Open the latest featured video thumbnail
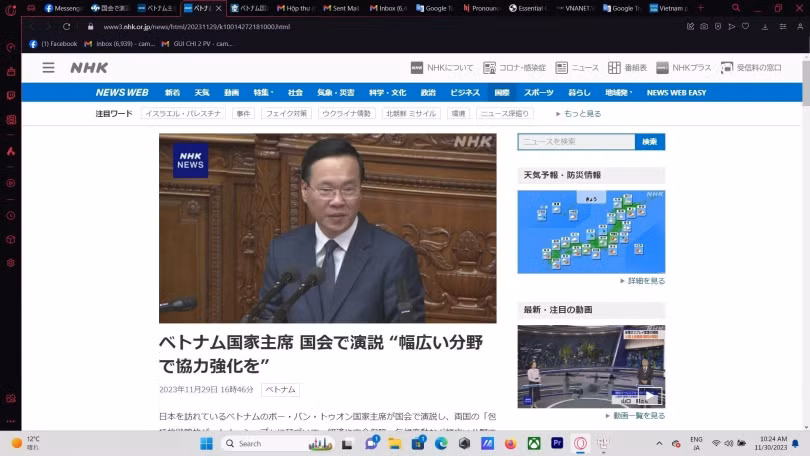Screen dimensions: 810x456 coord(591,366)
